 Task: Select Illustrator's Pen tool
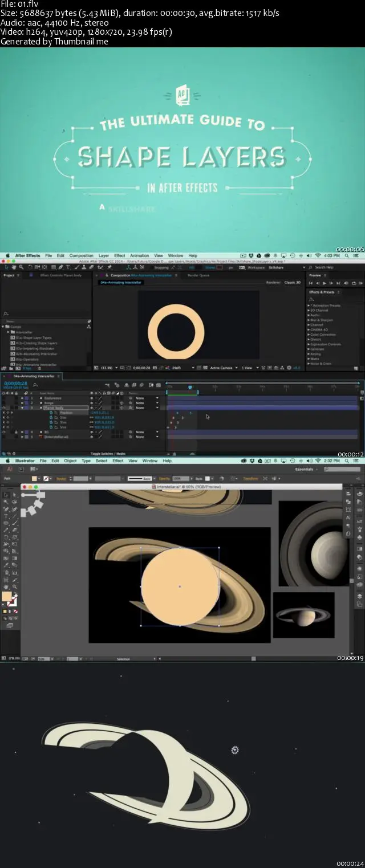tap(6, 509)
